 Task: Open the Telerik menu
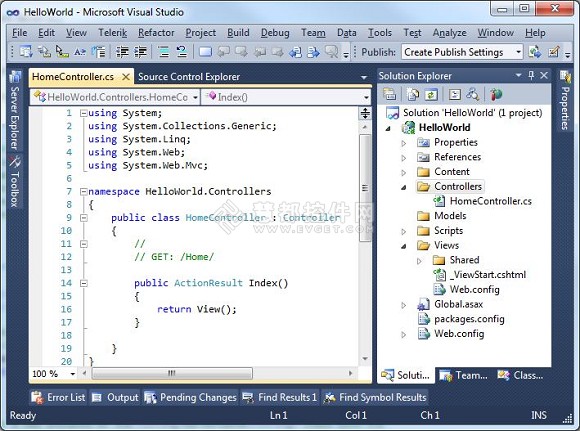click(x=112, y=33)
